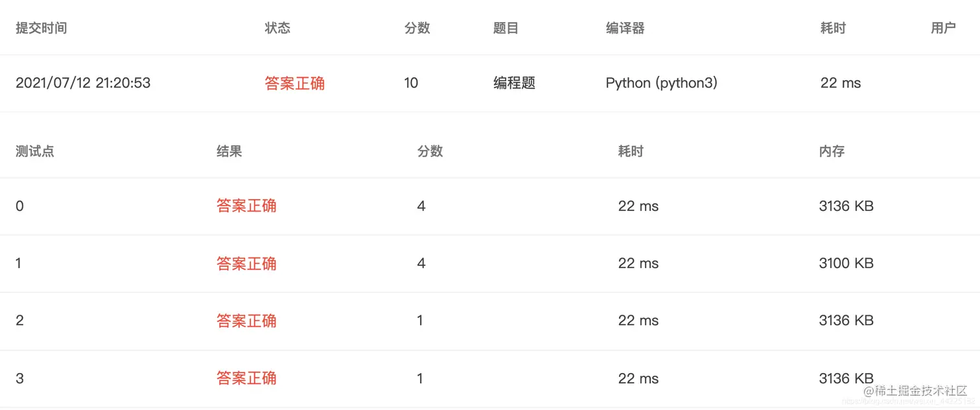Screen dimensions: 980x410
Task: Click 22 ms time of test point 0
Action: coord(638,206)
